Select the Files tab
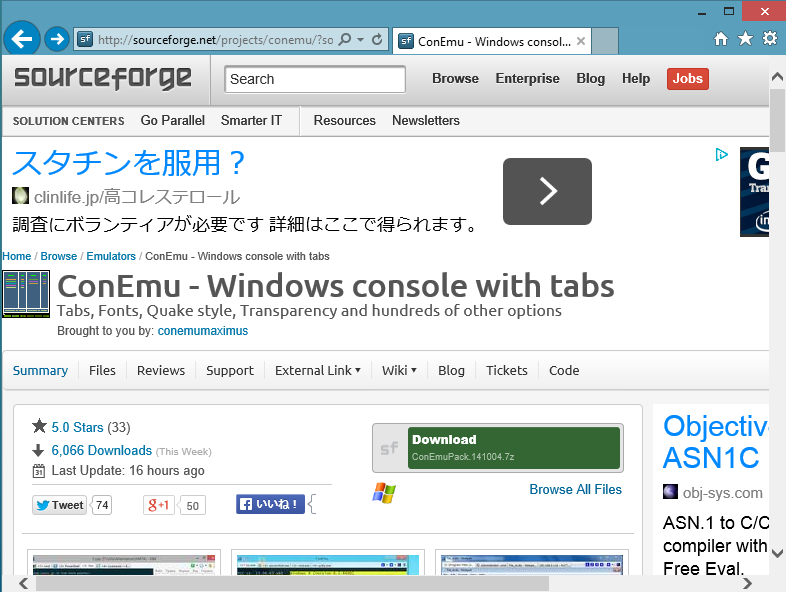The width and height of the screenshot is (786, 592). (102, 370)
